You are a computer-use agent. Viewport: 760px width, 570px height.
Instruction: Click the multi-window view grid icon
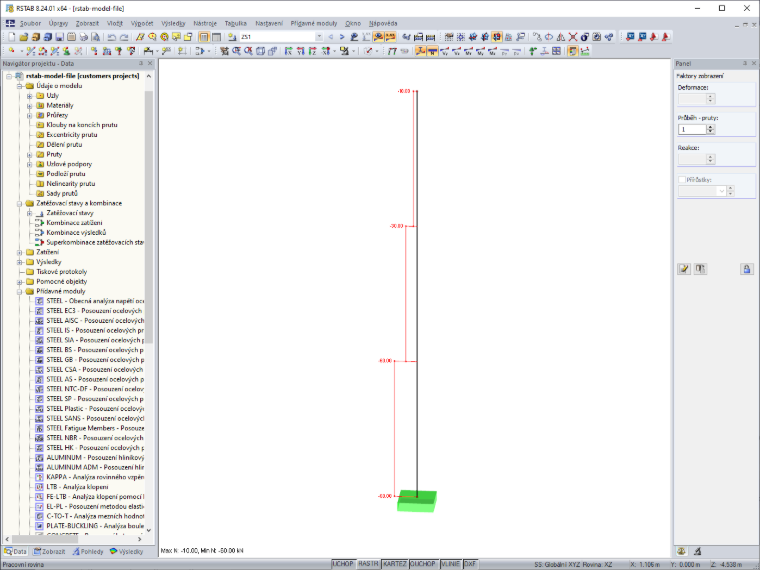pyautogui.click(x=556, y=51)
